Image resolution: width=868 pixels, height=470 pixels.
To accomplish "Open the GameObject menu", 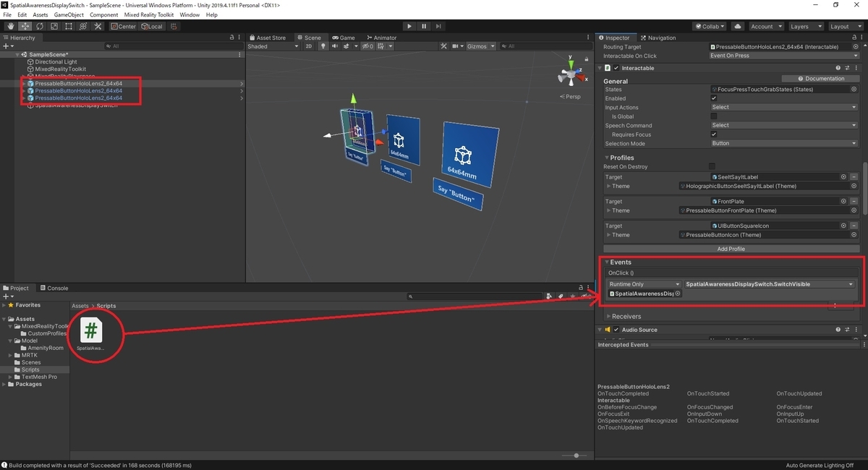I will (69, 14).
